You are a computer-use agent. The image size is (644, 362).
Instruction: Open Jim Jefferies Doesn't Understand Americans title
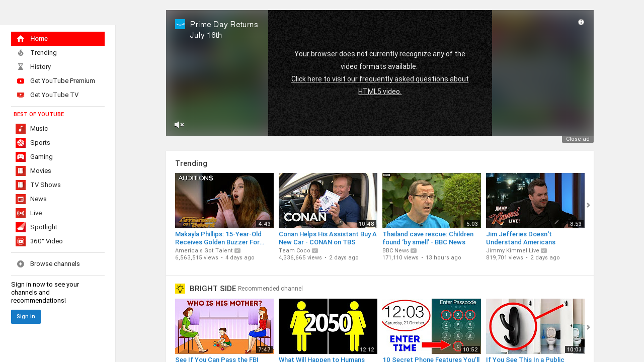click(x=521, y=238)
